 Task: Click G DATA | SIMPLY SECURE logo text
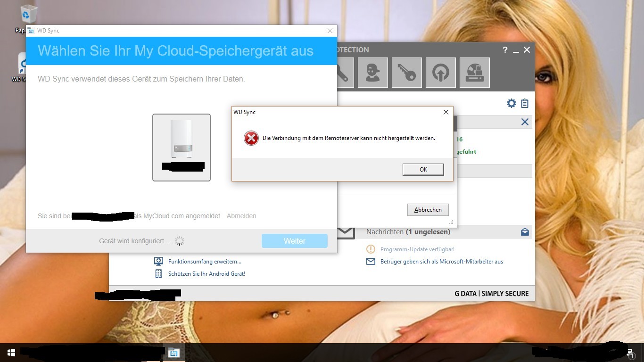click(x=492, y=294)
